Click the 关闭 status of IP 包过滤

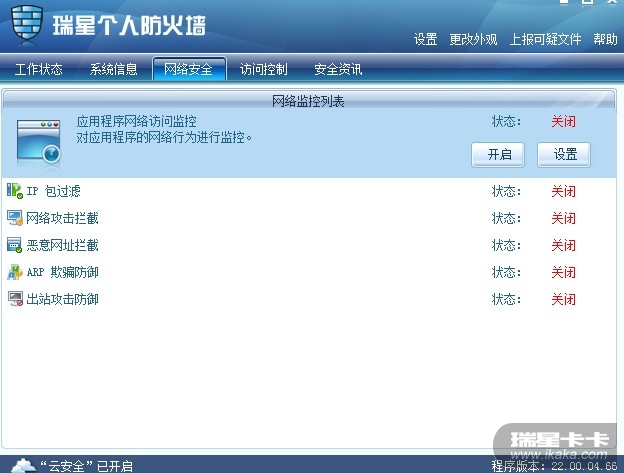564,191
